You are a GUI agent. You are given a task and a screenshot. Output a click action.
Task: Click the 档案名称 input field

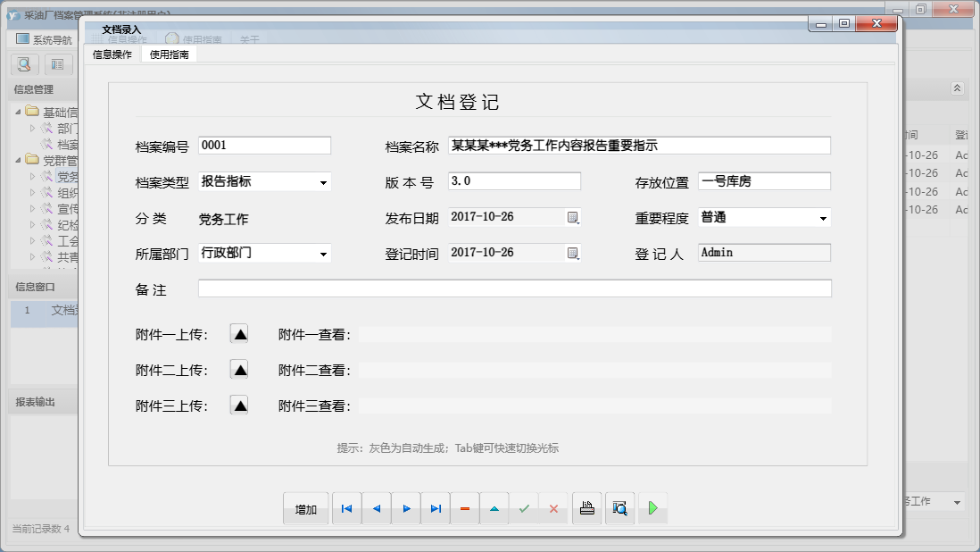click(639, 146)
